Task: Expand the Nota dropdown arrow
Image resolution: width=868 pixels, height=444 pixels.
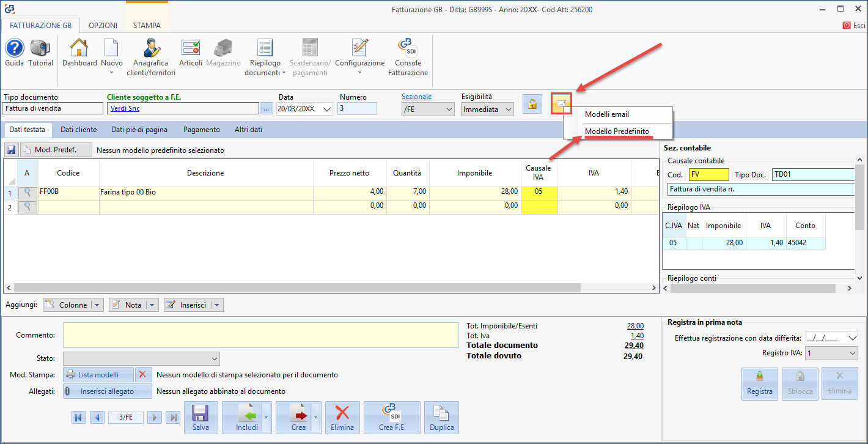Action: [152, 305]
